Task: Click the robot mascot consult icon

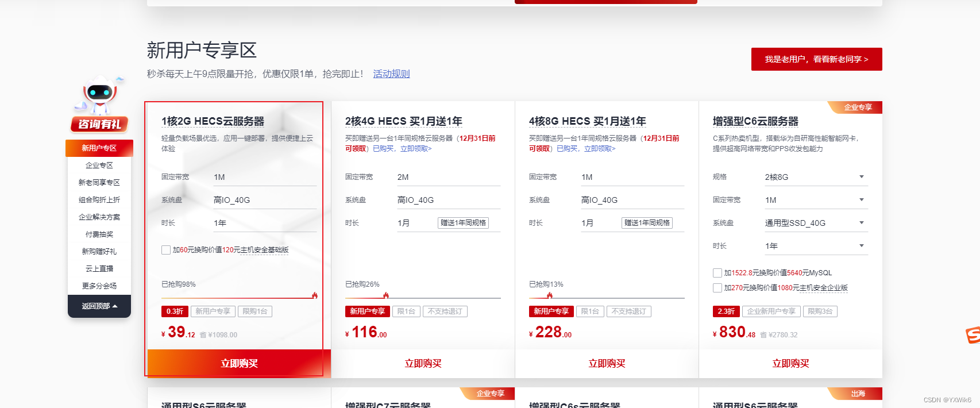Action: (99, 95)
